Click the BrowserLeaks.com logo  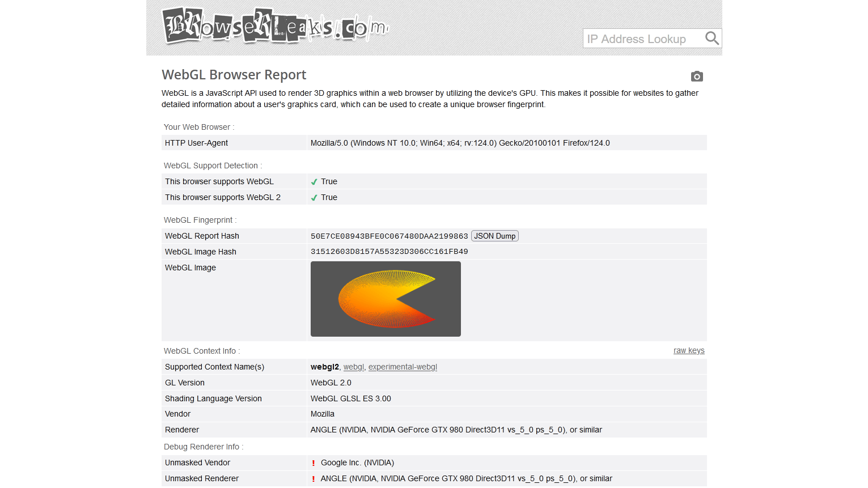pos(275,26)
